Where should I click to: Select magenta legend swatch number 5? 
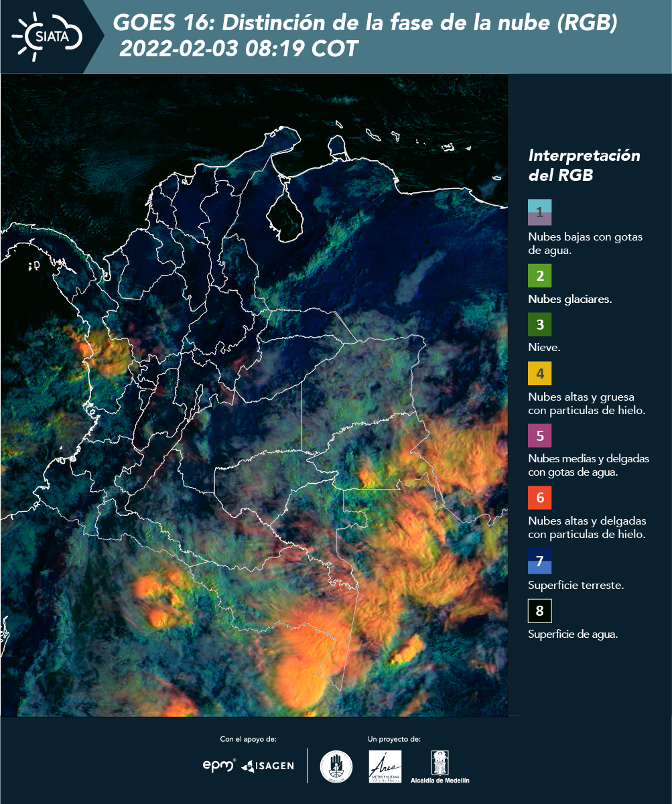(539, 435)
